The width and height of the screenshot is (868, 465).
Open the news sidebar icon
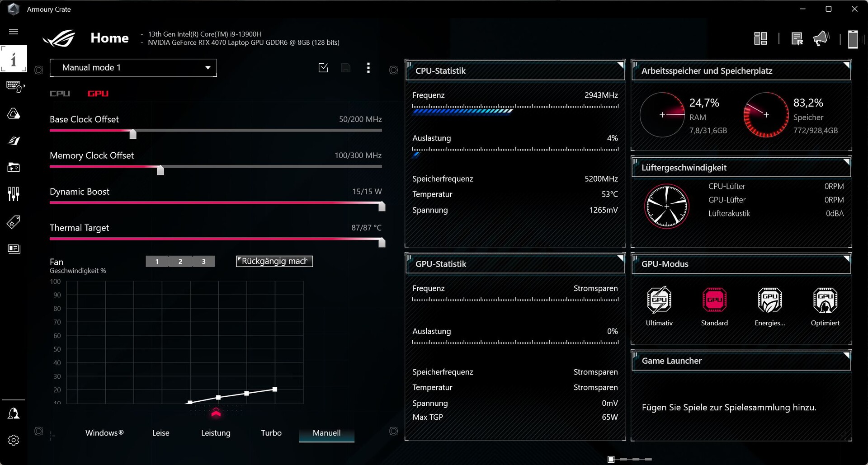(14, 249)
